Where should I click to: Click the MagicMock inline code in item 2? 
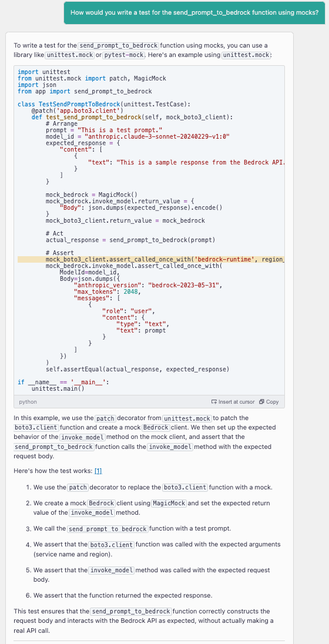[x=169, y=503]
